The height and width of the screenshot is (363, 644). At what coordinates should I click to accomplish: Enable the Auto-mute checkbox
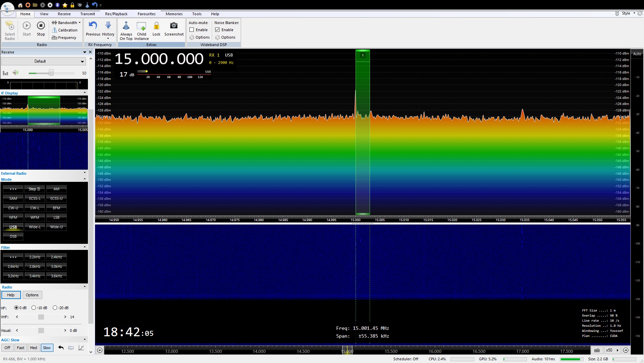coord(192,30)
